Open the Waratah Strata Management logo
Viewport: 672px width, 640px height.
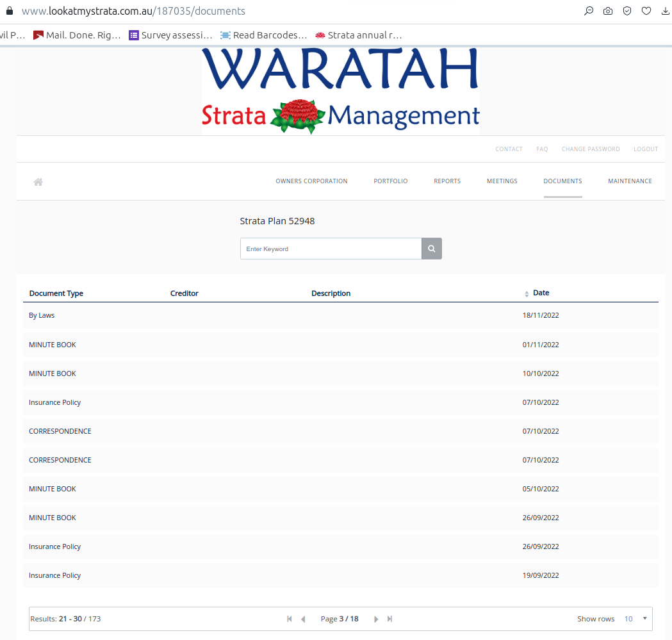click(x=341, y=91)
